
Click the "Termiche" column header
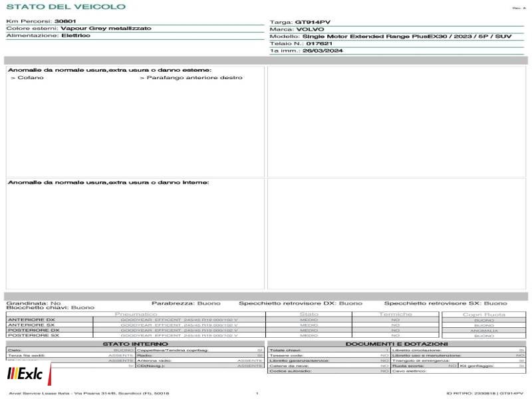pos(396,314)
